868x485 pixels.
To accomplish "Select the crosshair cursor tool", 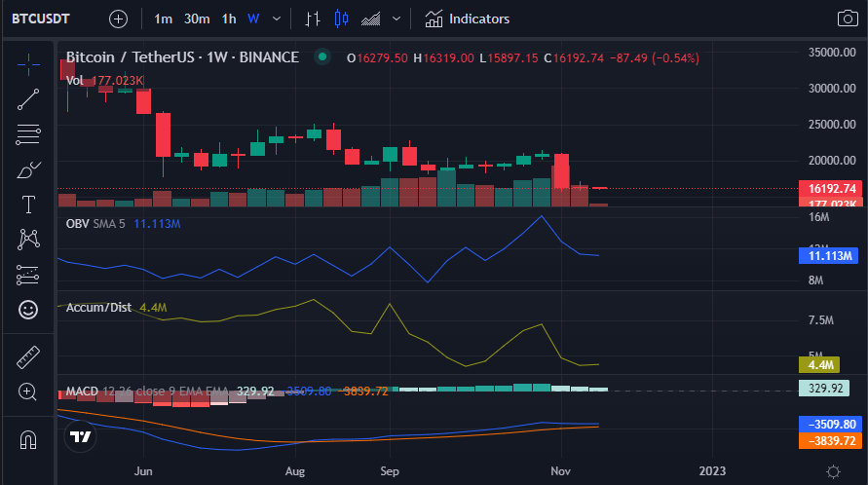I will pos(28,64).
